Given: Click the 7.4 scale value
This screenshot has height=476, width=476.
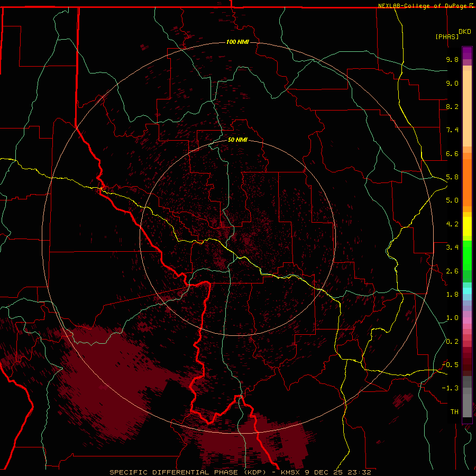Looking at the screenshot, I should [x=452, y=130].
